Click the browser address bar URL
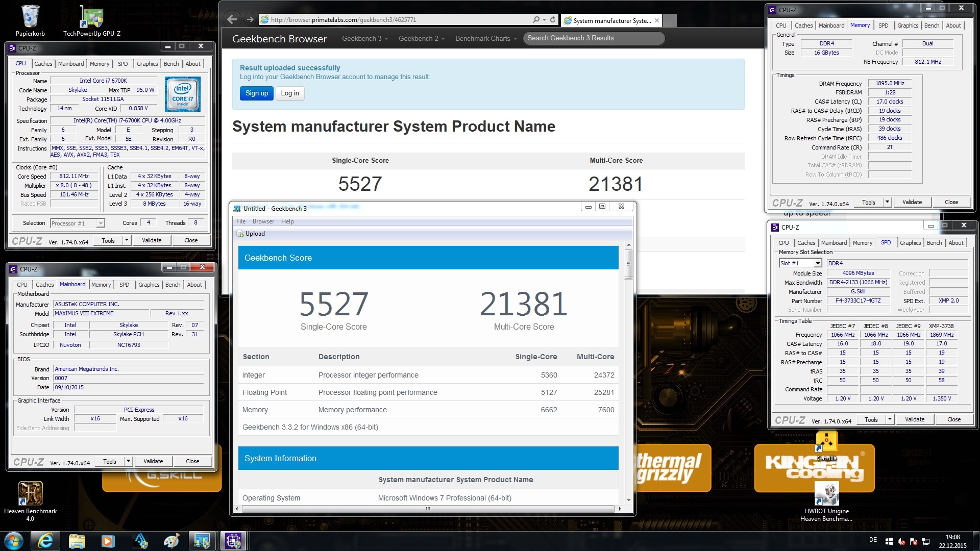The width and height of the screenshot is (980, 551). 344,20
